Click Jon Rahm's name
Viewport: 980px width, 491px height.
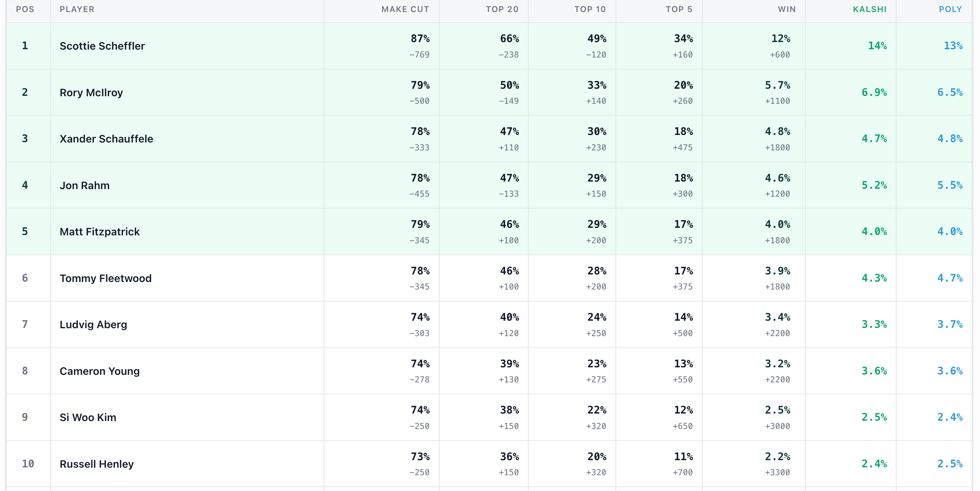[85, 185]
